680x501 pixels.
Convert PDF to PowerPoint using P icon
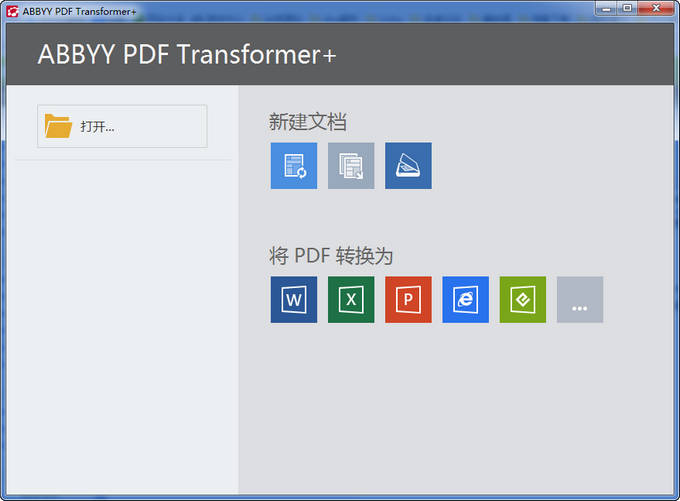(x=408, y=300)
